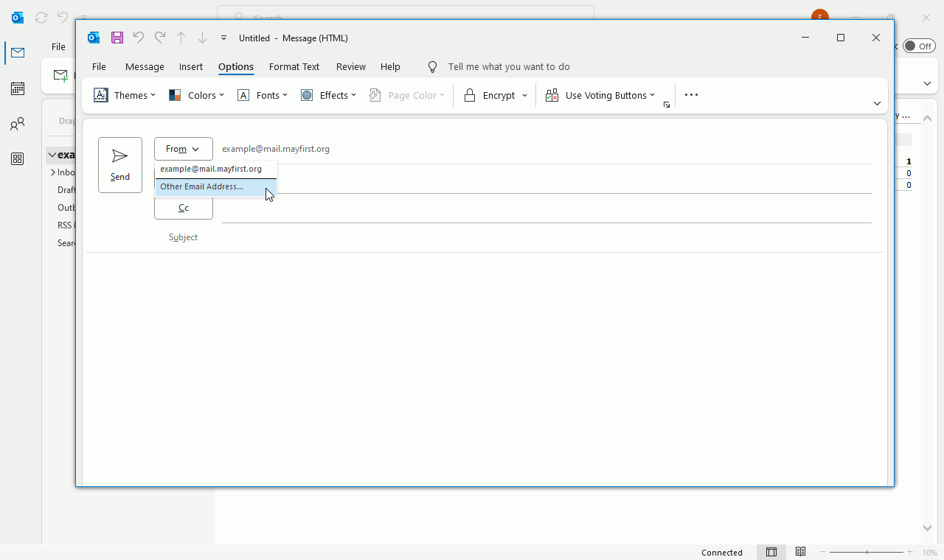Open the Mail view in Outlook's sidebar
Image resolution: width=944 pixels, height=560 pixels.
[x=18, y=52]
